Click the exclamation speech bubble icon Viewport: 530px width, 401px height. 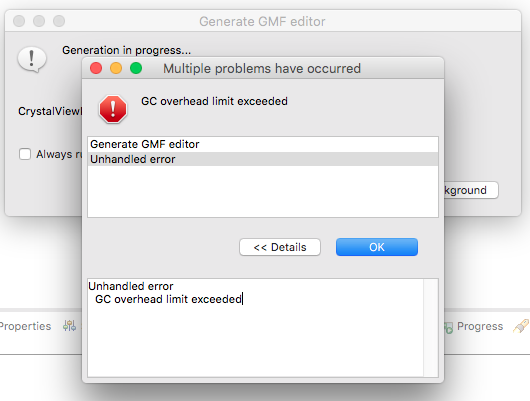point(32,60)
